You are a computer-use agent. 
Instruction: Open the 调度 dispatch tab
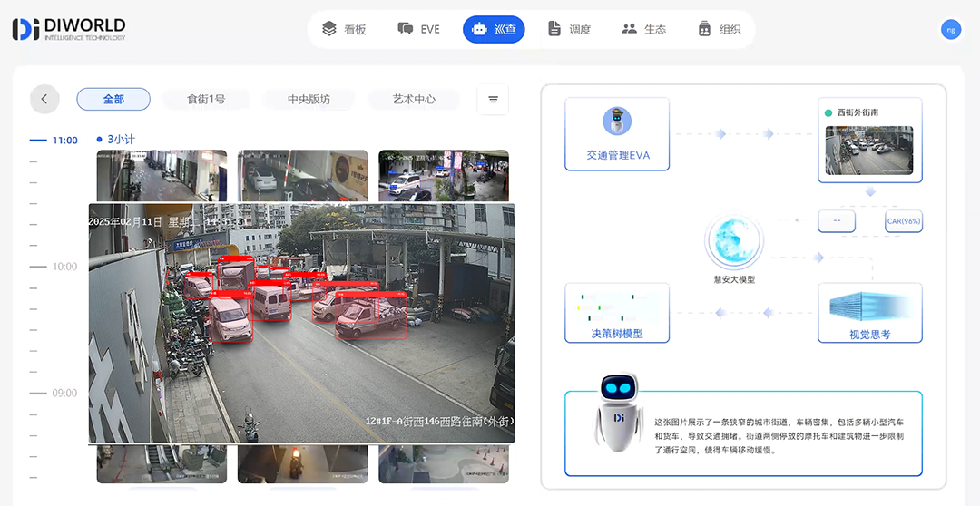569,29
